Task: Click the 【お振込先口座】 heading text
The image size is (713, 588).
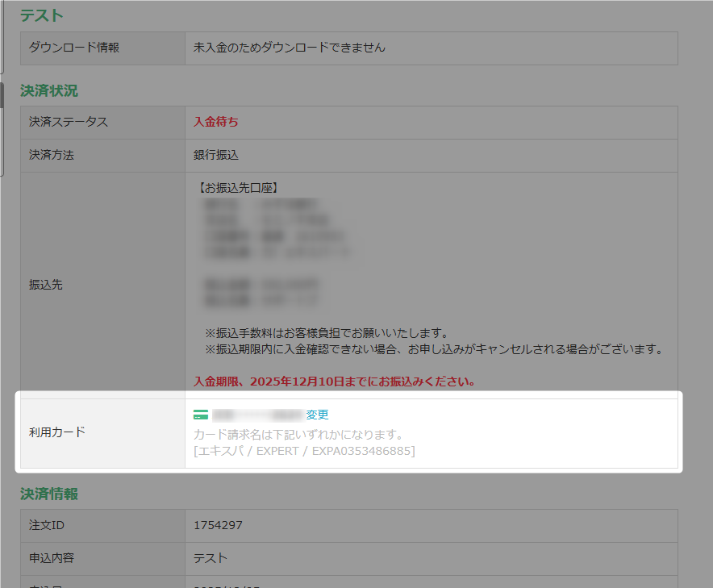Action: (238, 188)
